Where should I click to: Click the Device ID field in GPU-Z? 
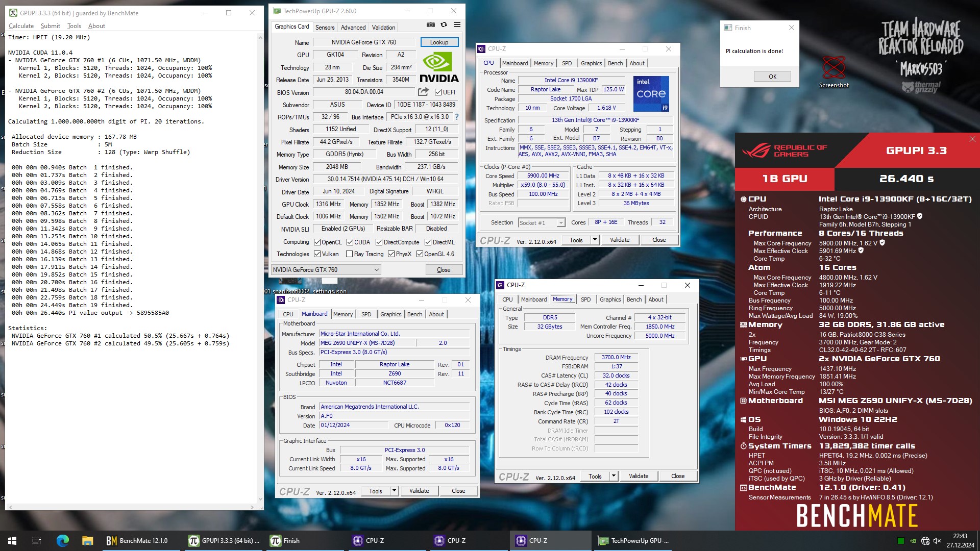point(426,105)
